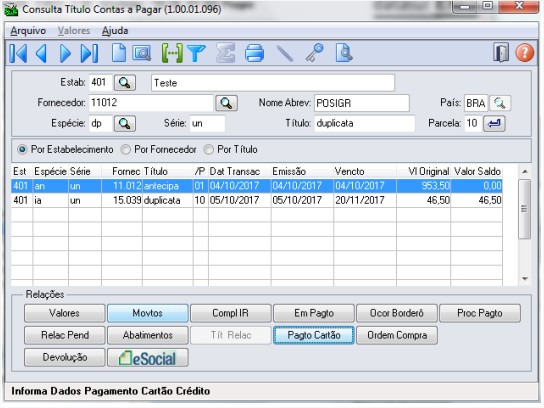Click the Devolução button
This screenshot has height=408, width=544.
pyautogui.click(x=65, y=358)
